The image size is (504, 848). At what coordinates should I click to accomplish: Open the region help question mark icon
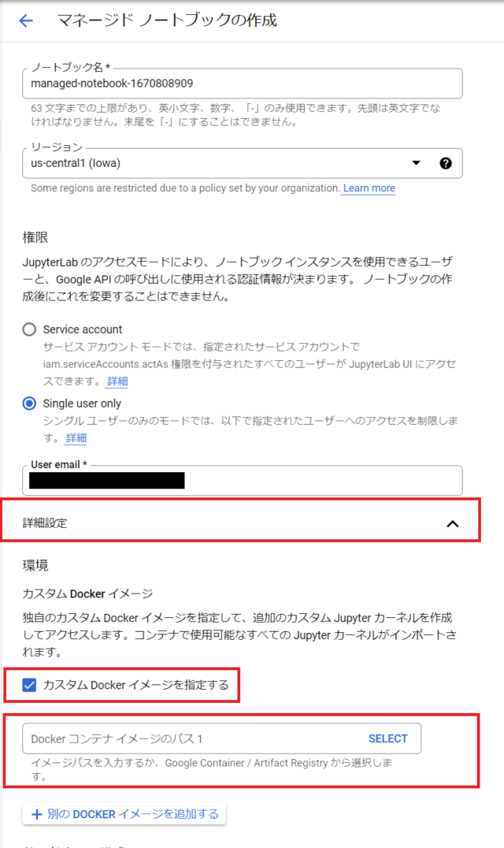click(446, 163)
